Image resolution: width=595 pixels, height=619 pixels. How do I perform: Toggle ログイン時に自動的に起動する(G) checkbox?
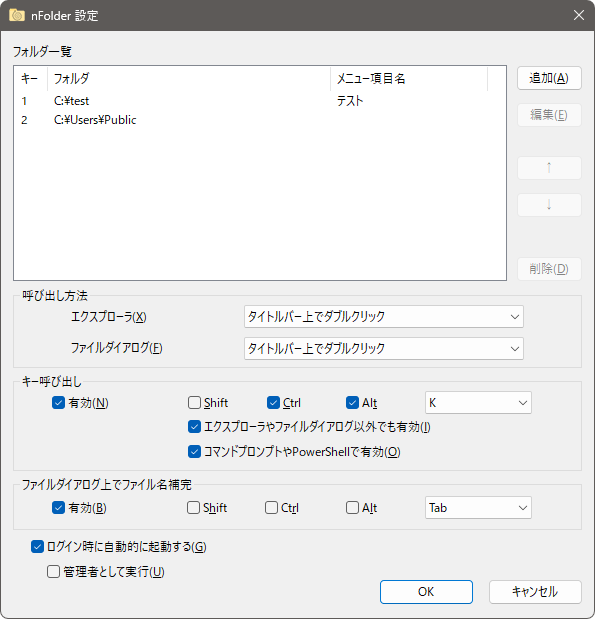coord(37,547)
